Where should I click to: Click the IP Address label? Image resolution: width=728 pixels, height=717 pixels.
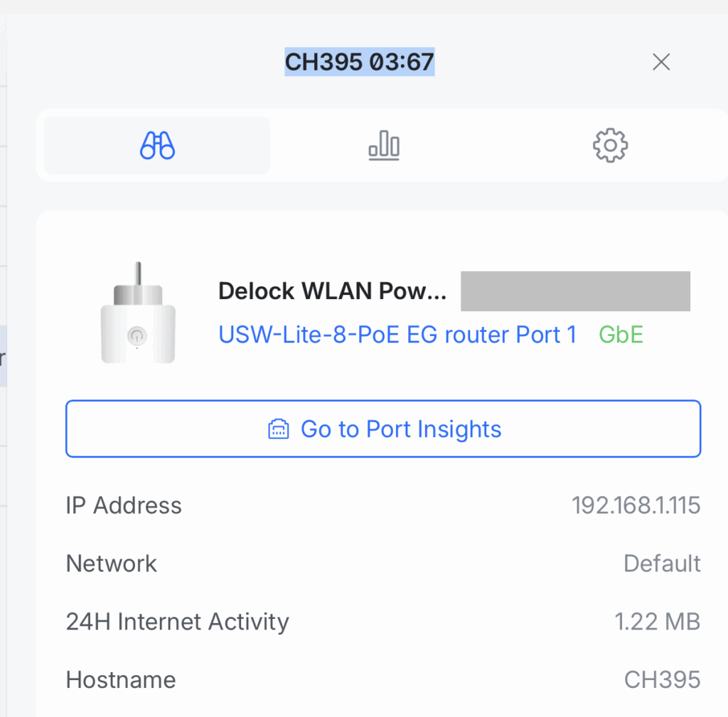tap(124, 505)
